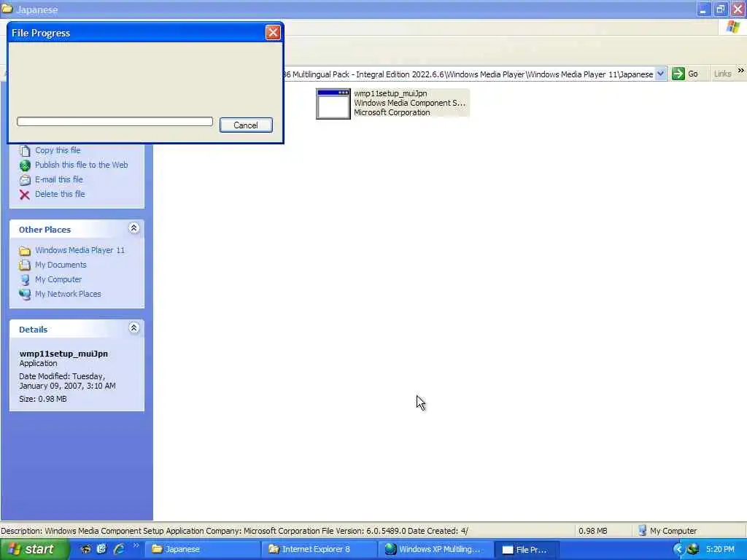Viewport: 747px width, 560px height.
Task: Minimize the Japanese window
Action: [x=703, y=9]
